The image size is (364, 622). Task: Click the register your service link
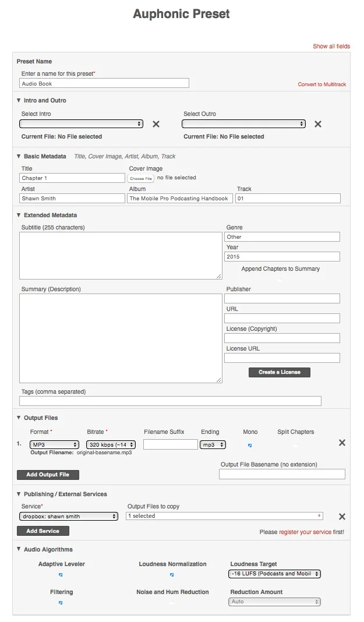(x=305, y=532)
